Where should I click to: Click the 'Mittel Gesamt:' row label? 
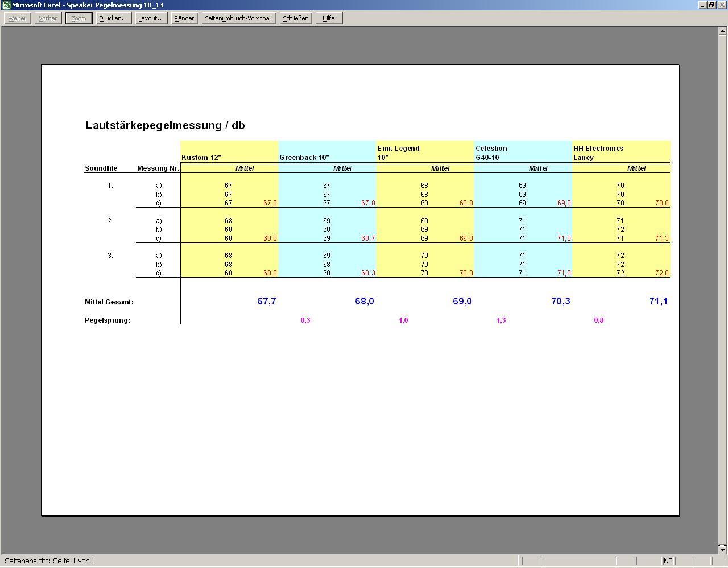[x=109, y=302]
